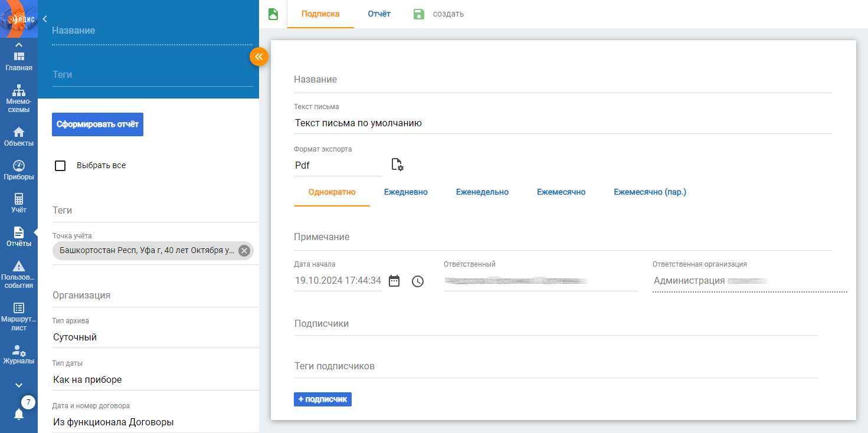868x433 pixels.
Task: Click the green document icon in top bar
Action: (x=273, y=14)
